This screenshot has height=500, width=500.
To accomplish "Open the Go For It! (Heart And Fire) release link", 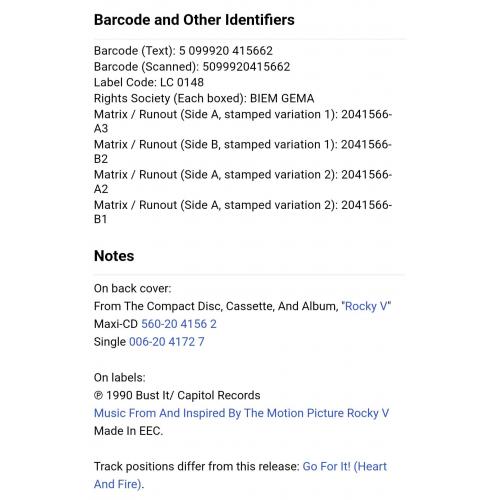I will click(x=240, y=475).
